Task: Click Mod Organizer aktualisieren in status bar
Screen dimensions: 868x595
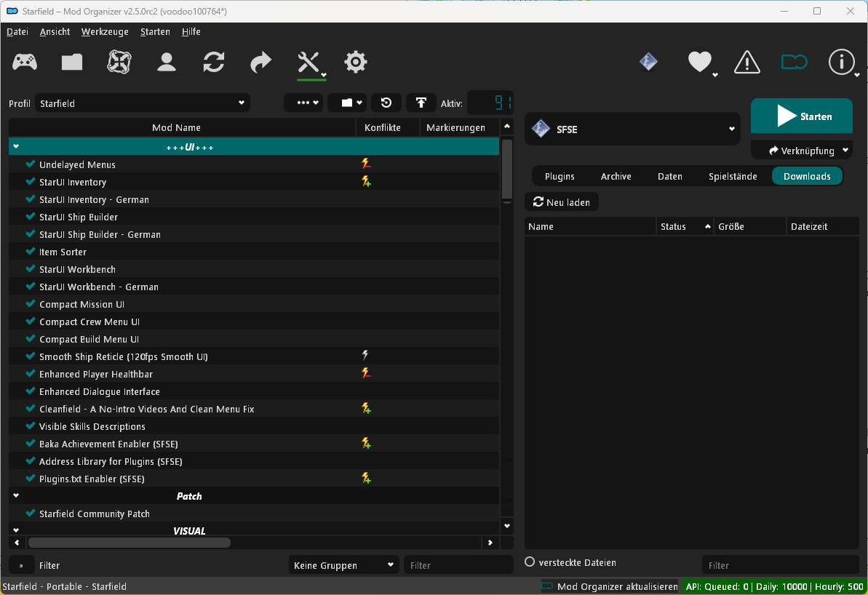Action: [610, 586]
